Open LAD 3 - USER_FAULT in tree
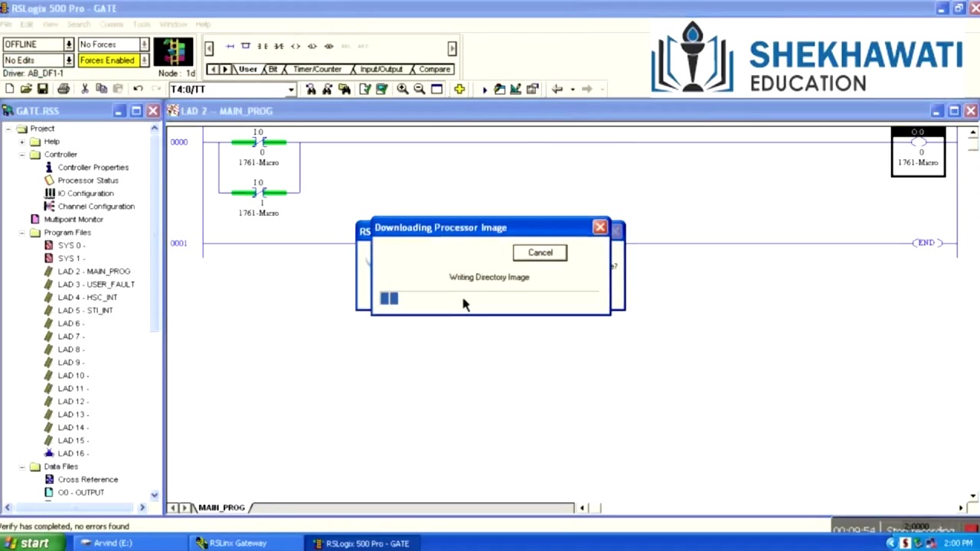The image size is (980, 551). coord(96,285)
